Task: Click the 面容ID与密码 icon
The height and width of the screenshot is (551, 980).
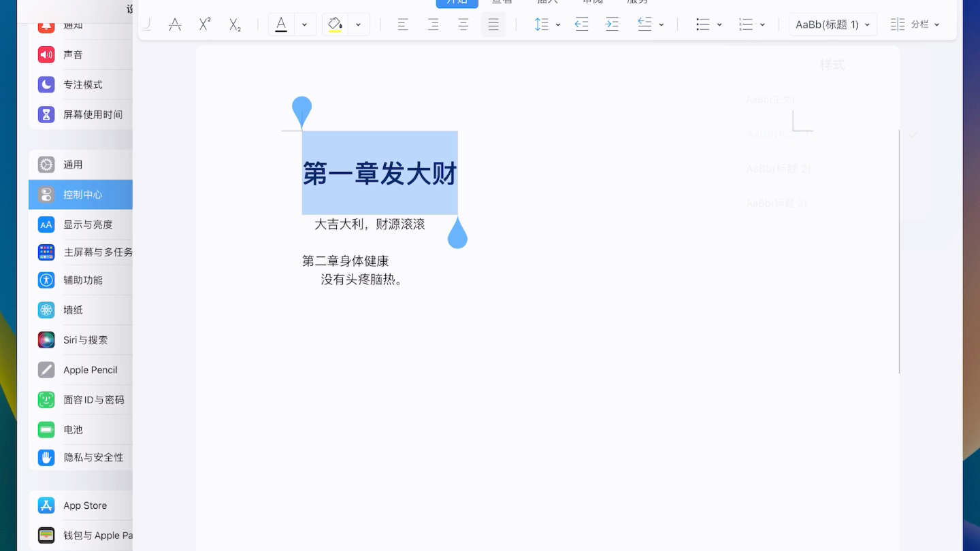Action: tap(46, 399)
